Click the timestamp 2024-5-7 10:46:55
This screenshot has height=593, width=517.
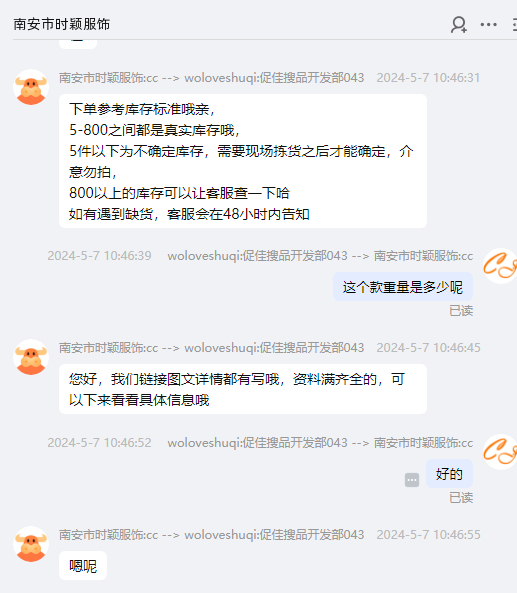pyautogui.click(x=428, y=535)
